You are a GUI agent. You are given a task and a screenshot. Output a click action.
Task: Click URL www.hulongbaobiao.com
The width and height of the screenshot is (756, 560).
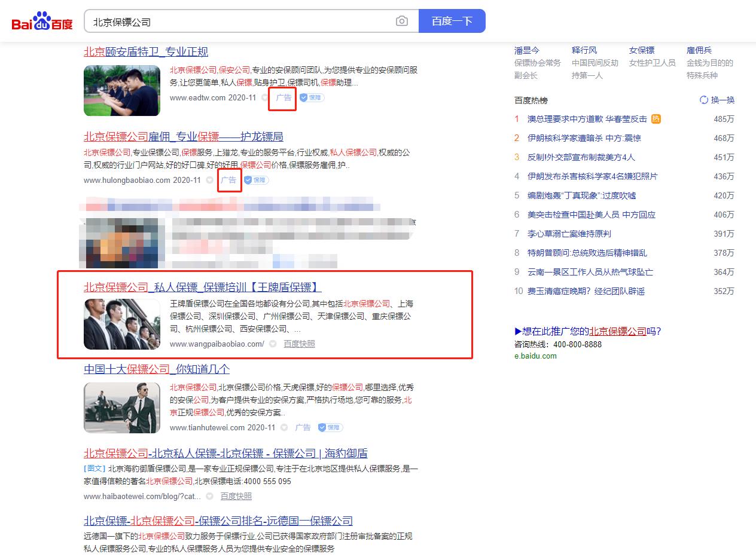pyautogui.click(x=127, y=180)
